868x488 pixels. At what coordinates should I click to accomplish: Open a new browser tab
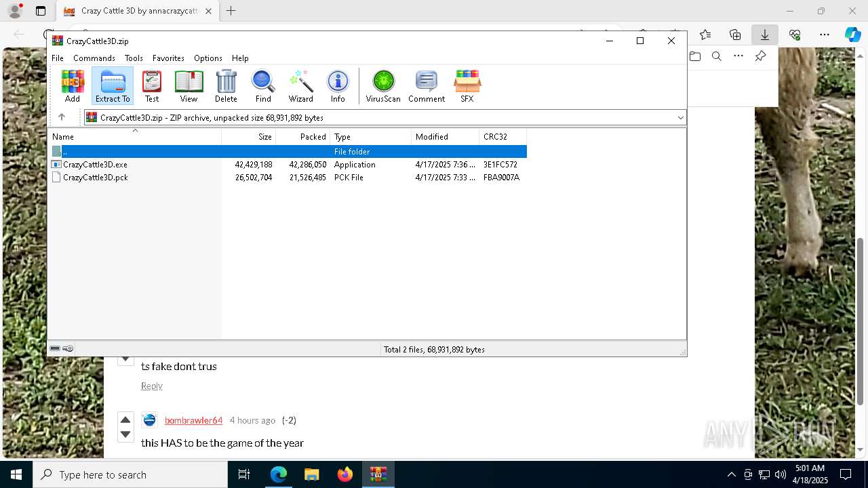231,11
